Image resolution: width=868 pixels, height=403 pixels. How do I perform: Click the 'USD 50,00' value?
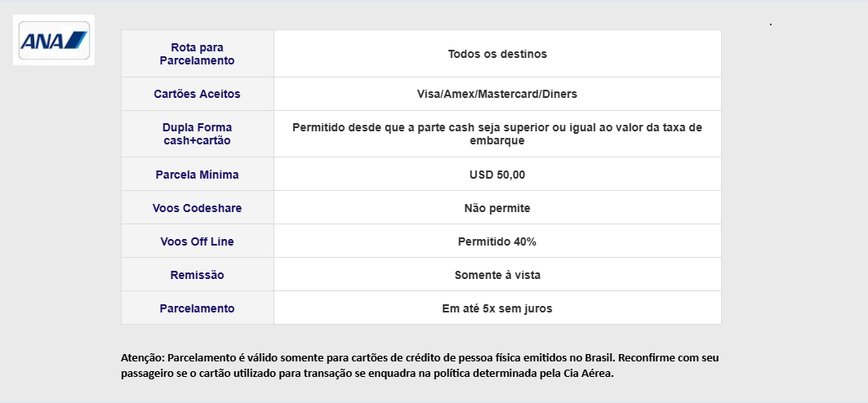pos(497,175)
